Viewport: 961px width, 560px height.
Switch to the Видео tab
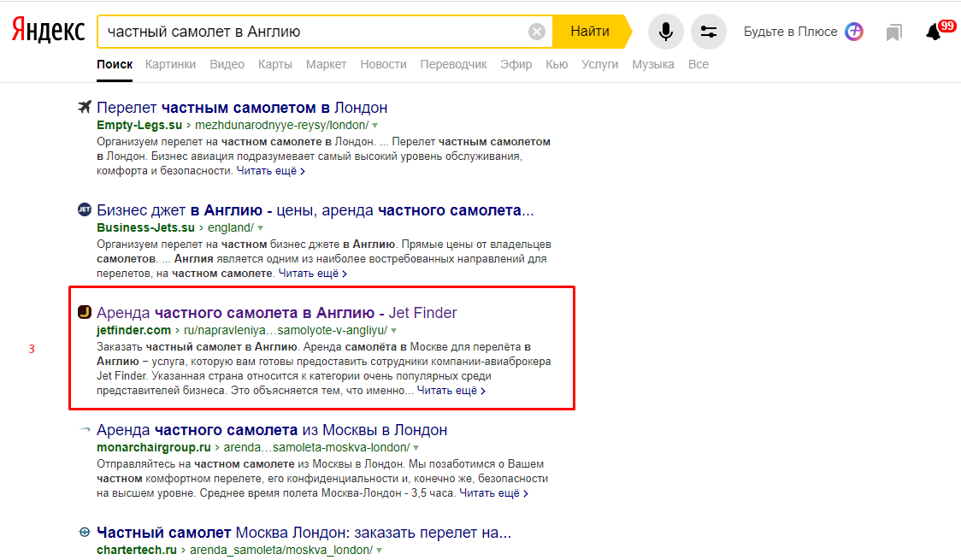click(x=227, y=64)
